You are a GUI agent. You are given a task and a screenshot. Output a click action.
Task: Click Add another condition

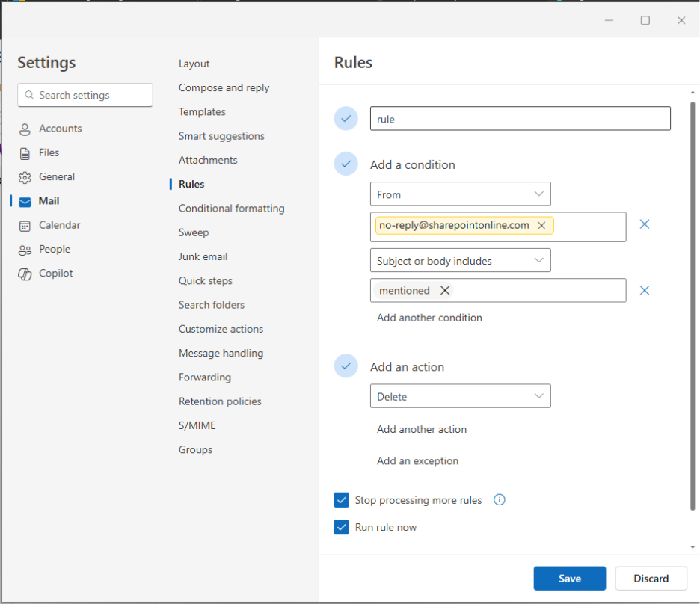pos(429,318)
